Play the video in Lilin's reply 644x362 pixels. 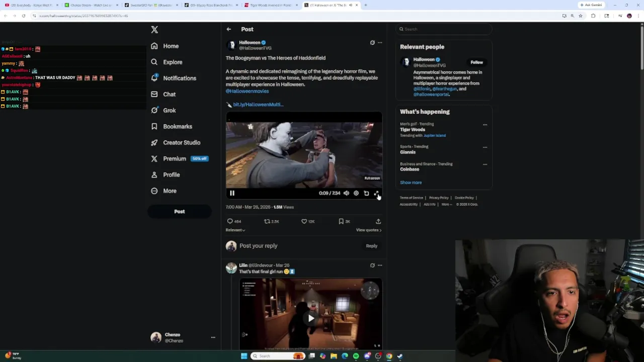pyautogui.click(x=311, y=318)
